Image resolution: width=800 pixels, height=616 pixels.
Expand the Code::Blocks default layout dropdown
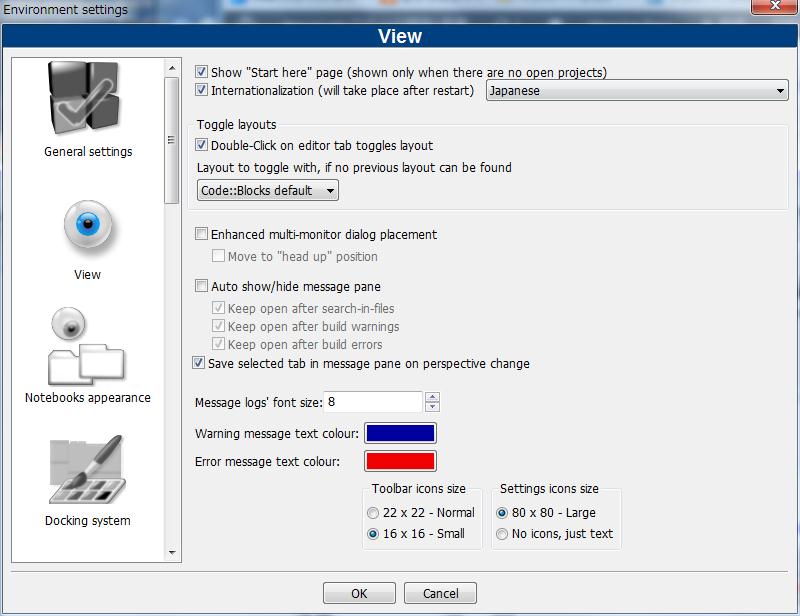267,190
